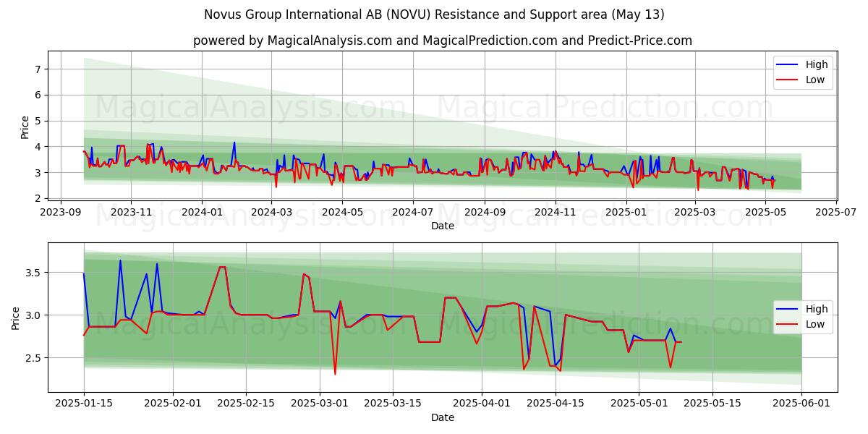Click the '2025-03' date tick label
Image resolution: width=868 pixels, height=434 pixels.
[x=695, y=212]
